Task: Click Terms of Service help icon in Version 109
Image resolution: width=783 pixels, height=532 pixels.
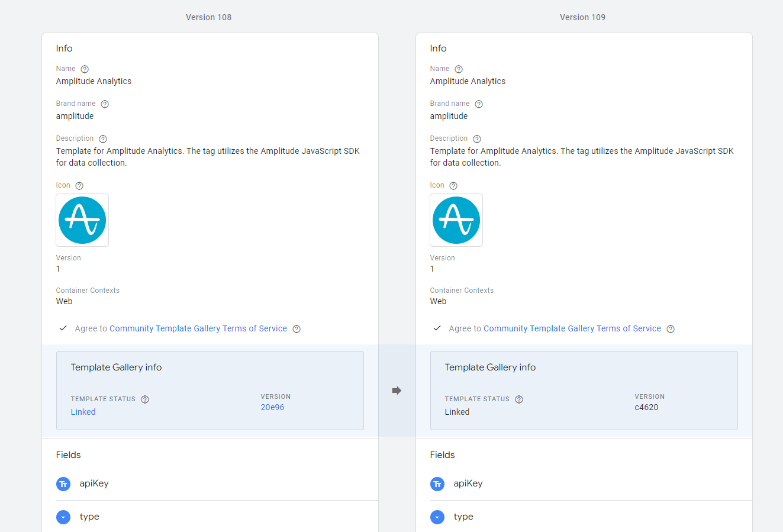Action: (671, 329)
